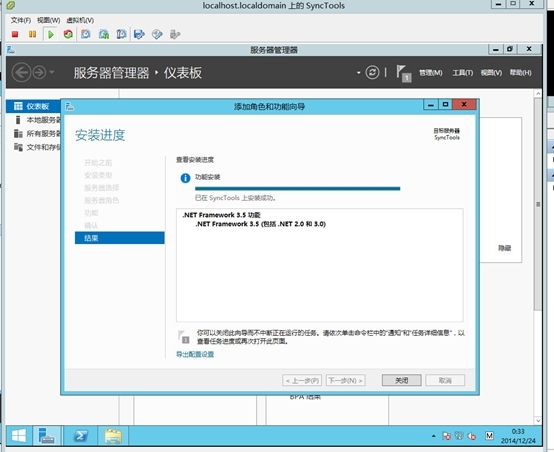Click scrollbar down arrow in dashboard

point(538,421)
